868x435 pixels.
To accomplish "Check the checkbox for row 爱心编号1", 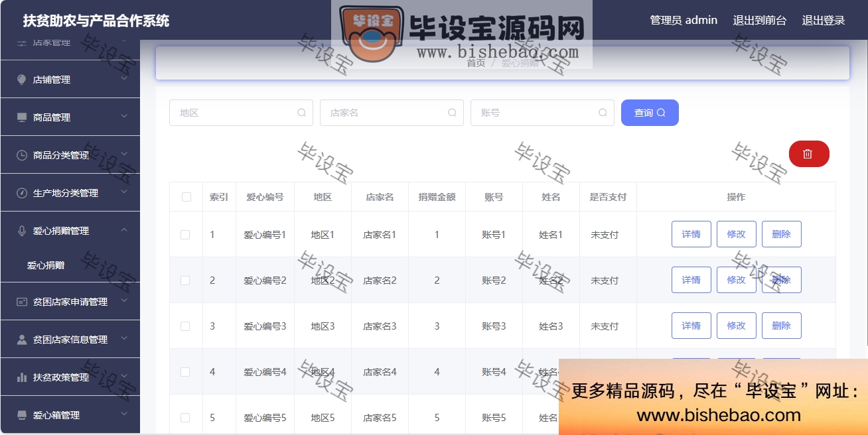I will (x=185, y=235).
